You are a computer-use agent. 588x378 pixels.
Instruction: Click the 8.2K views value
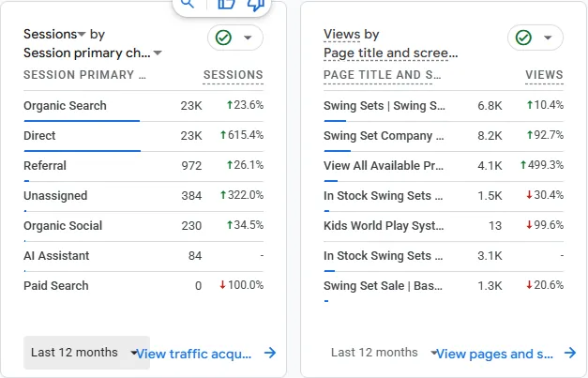click(490, 136)
